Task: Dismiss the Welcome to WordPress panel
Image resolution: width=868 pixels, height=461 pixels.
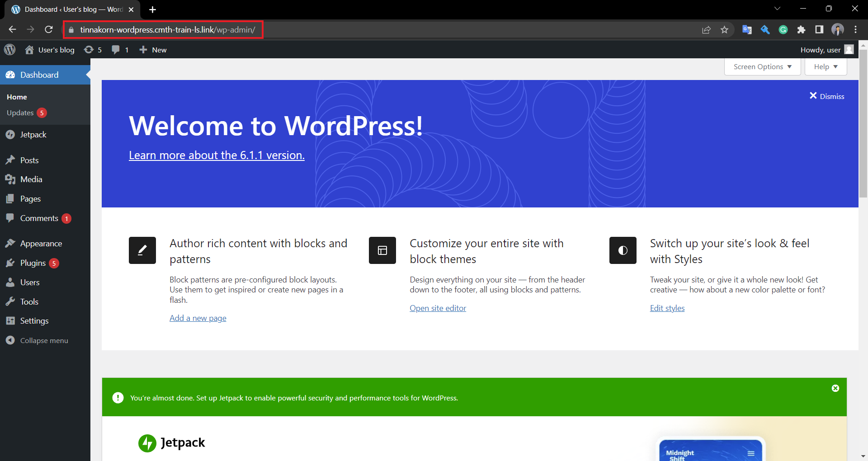Action: (827, 96)
